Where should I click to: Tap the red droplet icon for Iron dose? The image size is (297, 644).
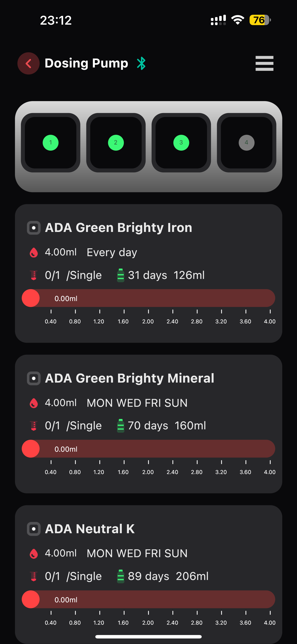tap(34, 252)
